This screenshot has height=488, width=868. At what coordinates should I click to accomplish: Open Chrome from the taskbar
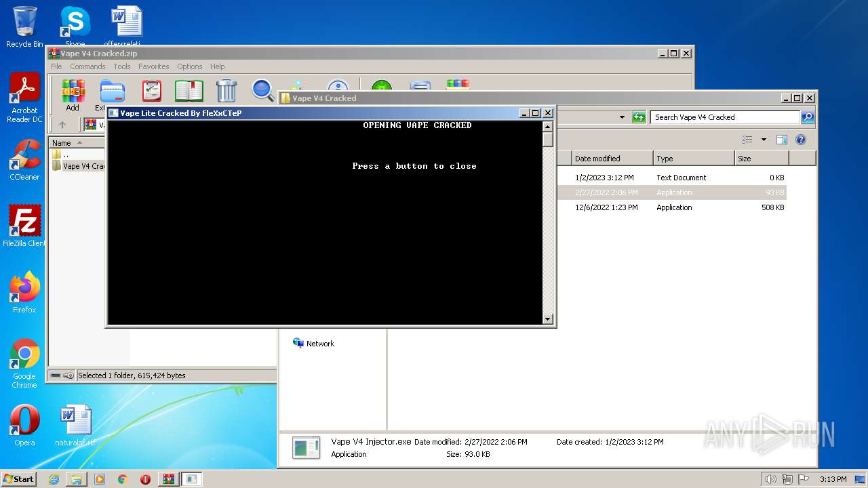pyautogui.click(x=122, y=479)
